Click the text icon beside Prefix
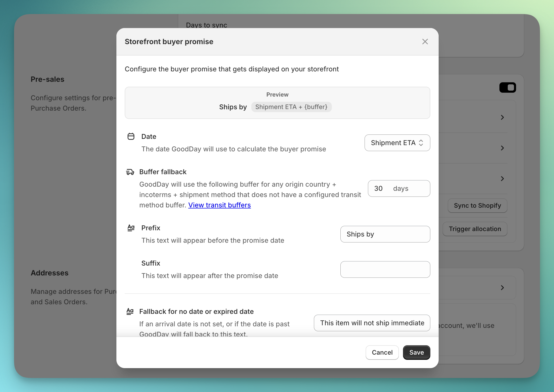 click(131, 228)
